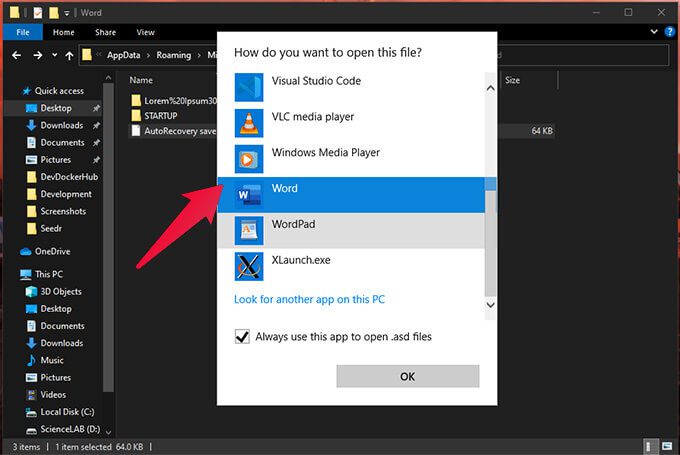Click the Quick access star icon
680x455 pixels.
pyautogui.click(x=26, y=91)
